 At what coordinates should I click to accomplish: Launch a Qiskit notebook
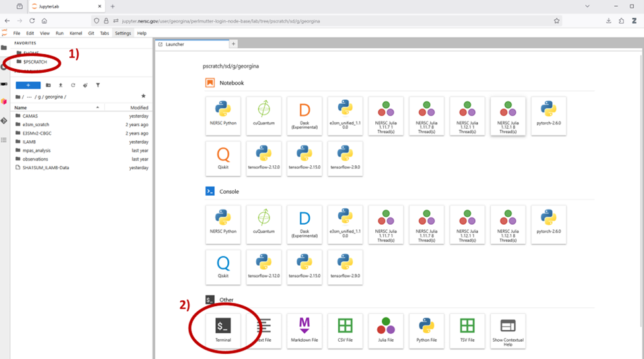pyautogui.click(x=223, y=158)
